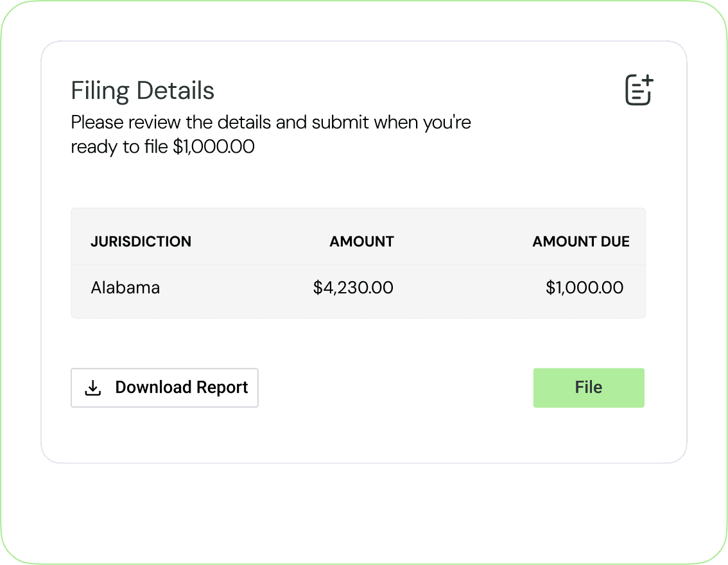Click the "ready to file $1,000.00" text line
Viewport: 728px width, 565px height.
(162, 147)
